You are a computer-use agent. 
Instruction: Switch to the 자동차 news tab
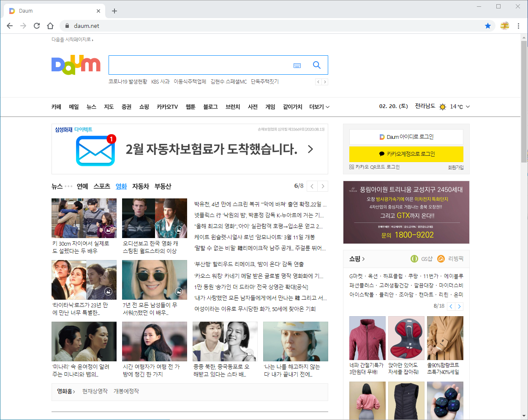(141, 186)
